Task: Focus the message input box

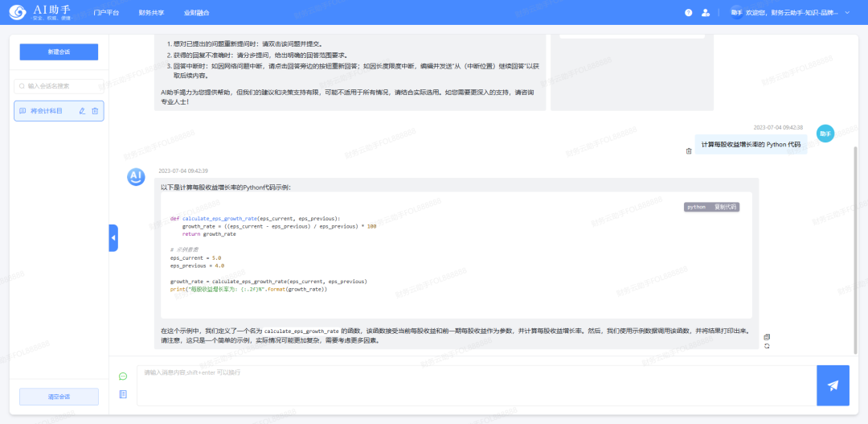Action: point(477,385)
